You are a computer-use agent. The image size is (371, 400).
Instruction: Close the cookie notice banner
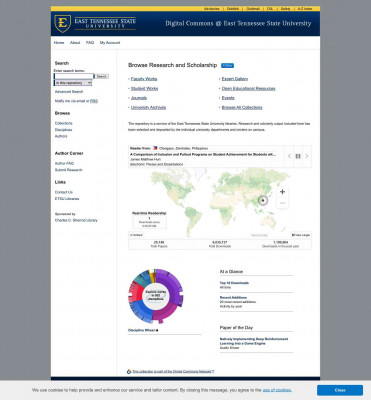(340, 390)
